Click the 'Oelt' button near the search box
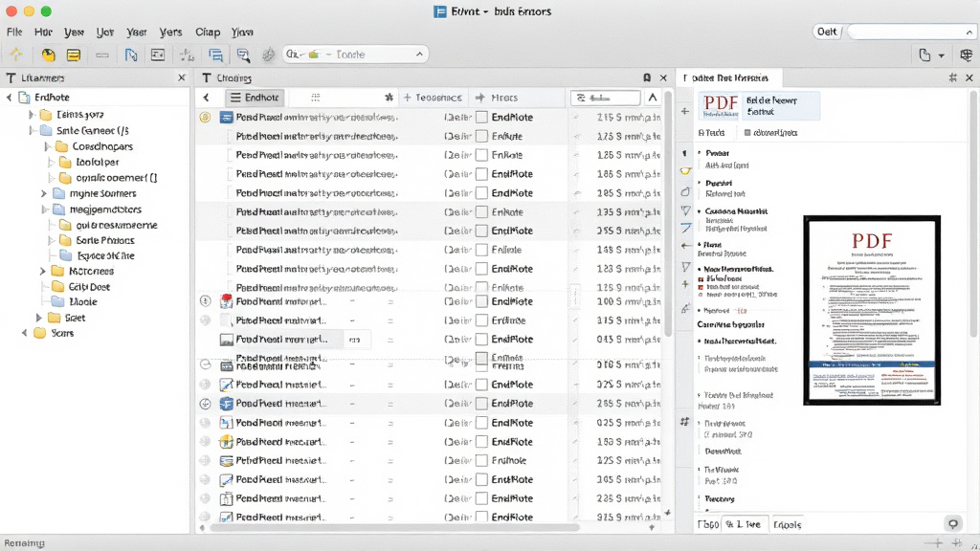The image size is (980, 551). click(827, 32)
